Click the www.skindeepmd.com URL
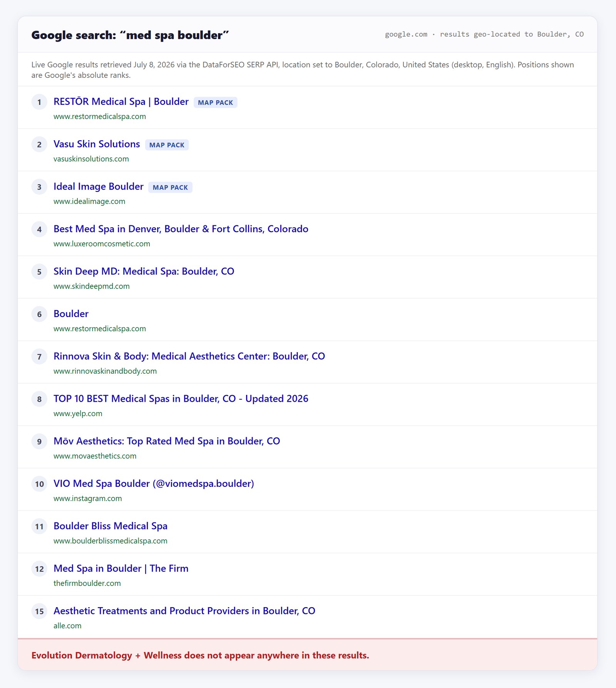 click(x=92, y=286)
